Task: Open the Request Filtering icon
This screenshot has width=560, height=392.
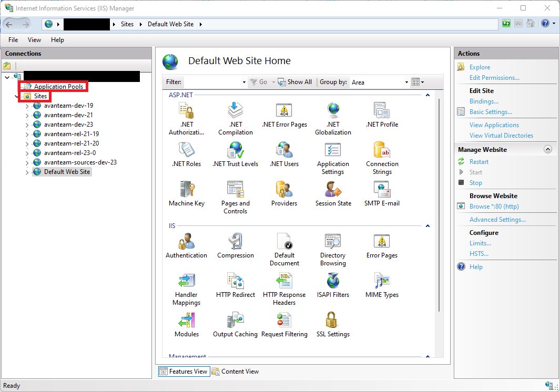Action: 284,321
